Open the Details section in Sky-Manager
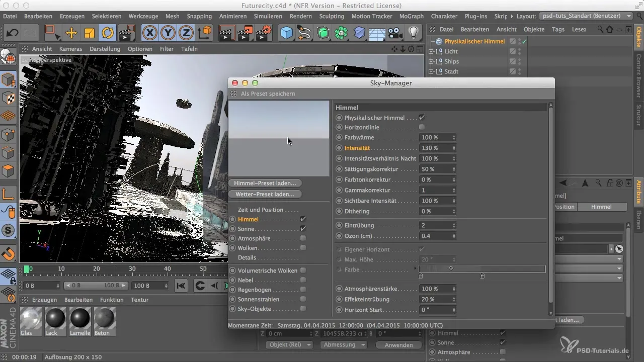Screen dimensions: 644x362 (x=247, y=257)
